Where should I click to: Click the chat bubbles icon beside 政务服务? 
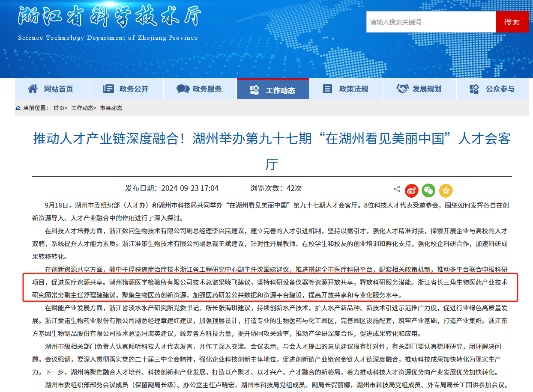[183, 89]
